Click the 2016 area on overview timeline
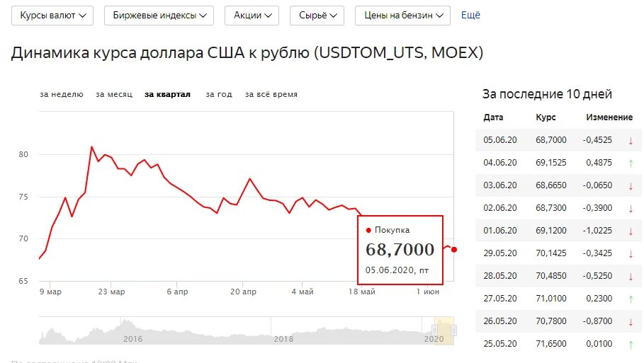644x363 pixels. pos(132,339)
